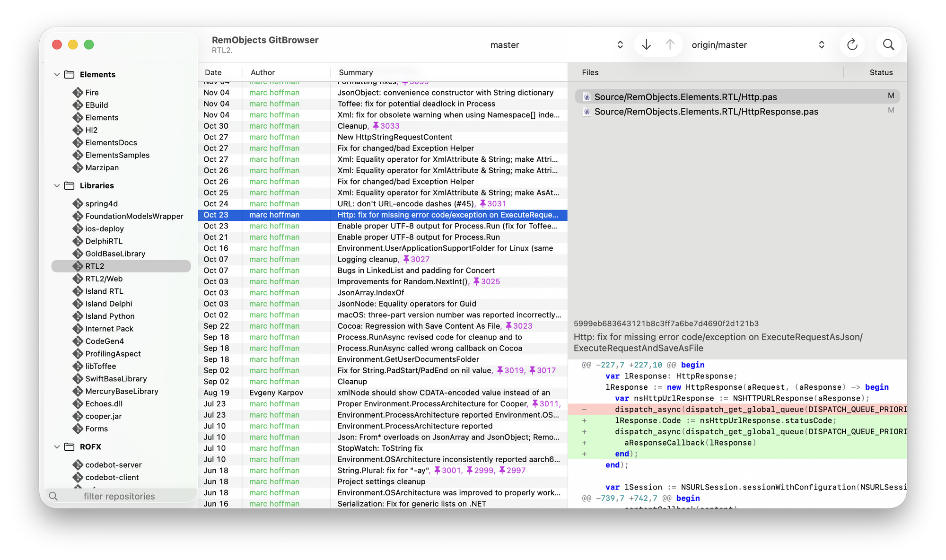The height and width of the screenshot is (560, 946).
Task: Click the push (up arrow) button
Action: coord(670,45)
